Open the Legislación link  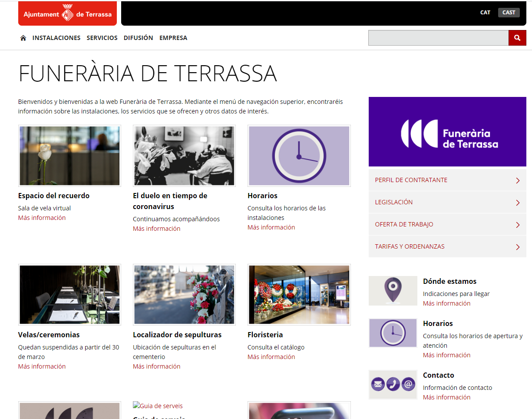394,202
